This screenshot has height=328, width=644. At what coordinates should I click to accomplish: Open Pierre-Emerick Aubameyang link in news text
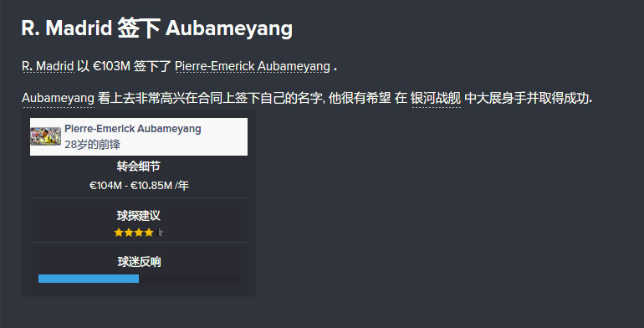coord(253,66)
